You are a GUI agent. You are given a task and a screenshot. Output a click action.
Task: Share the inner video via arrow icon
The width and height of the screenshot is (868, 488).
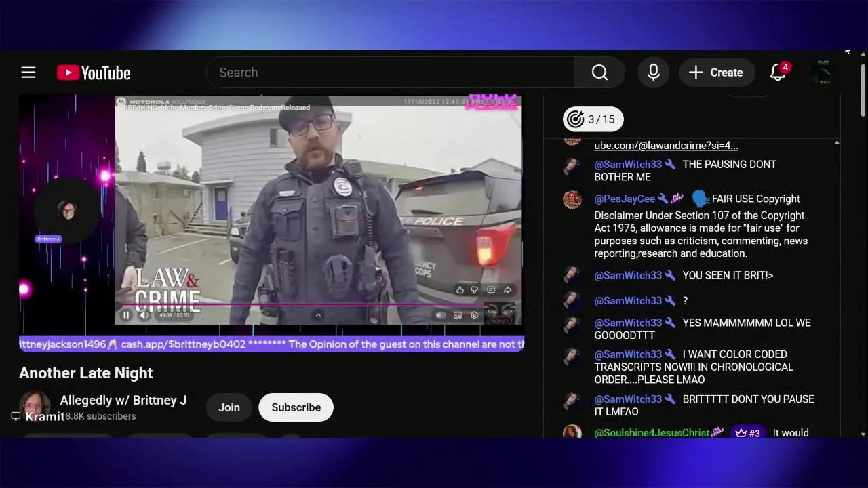[507, 290]
